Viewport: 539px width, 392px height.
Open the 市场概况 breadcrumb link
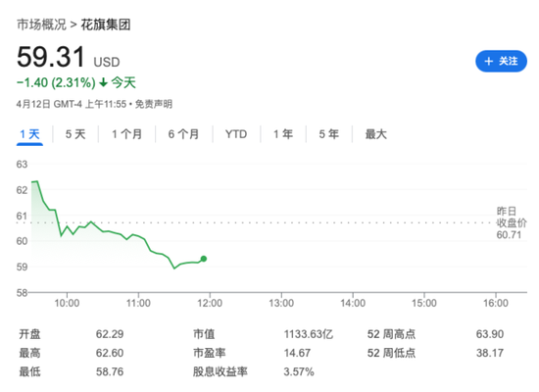click(41, 24)
